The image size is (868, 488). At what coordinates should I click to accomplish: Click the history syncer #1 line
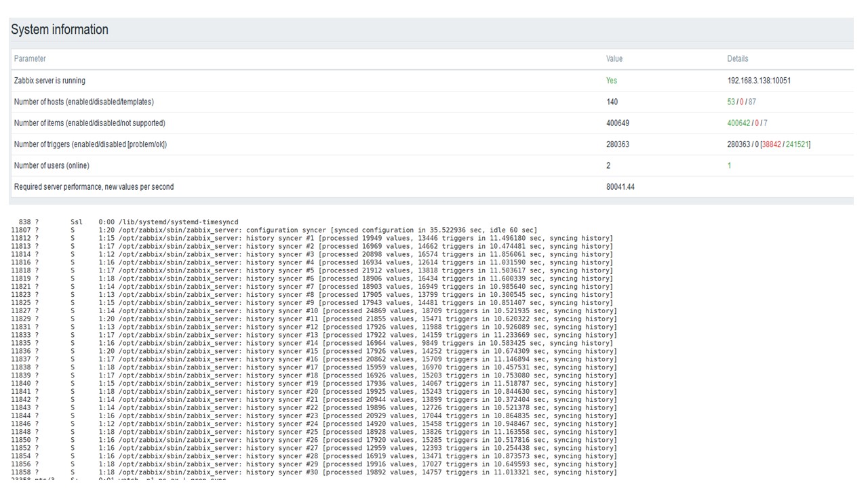click(312, 239)
